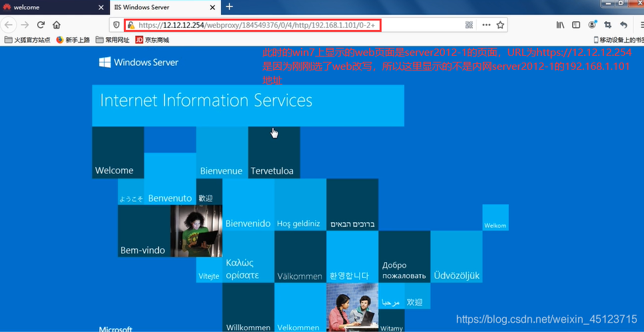The image size is (644, 332).
Task: Click the Internet Information Services banner
Action: (x=248, y=106)
